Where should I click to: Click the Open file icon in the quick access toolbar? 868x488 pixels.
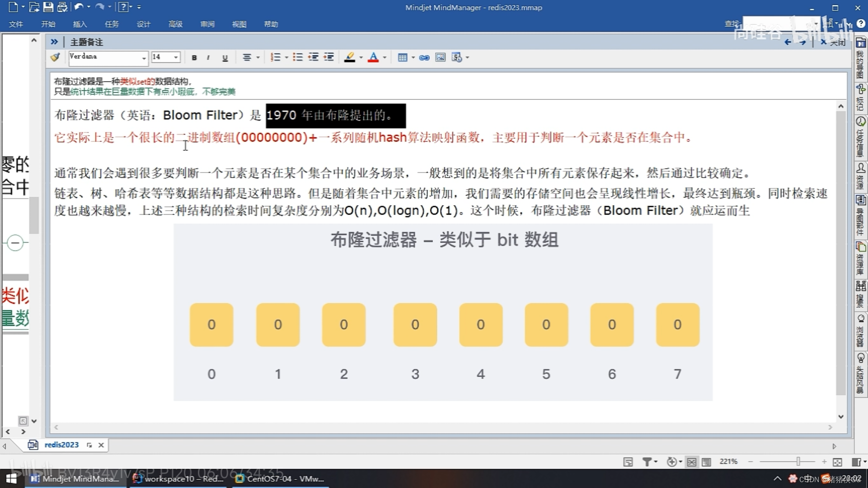point(34,7)
